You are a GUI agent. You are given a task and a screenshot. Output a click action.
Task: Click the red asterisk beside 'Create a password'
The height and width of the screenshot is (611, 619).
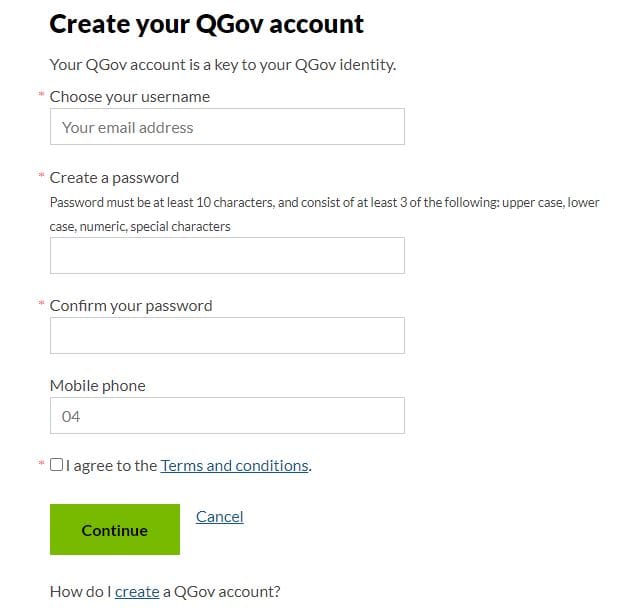tap(41, 175)
